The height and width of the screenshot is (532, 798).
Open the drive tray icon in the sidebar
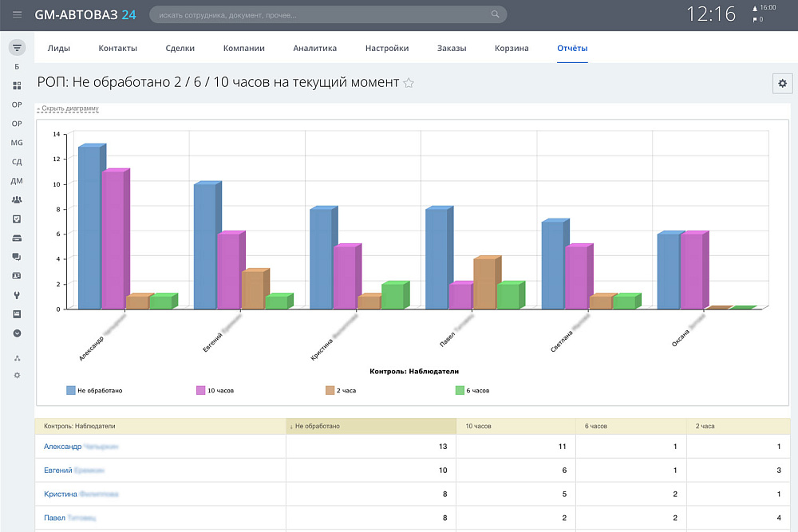point(17,238)
